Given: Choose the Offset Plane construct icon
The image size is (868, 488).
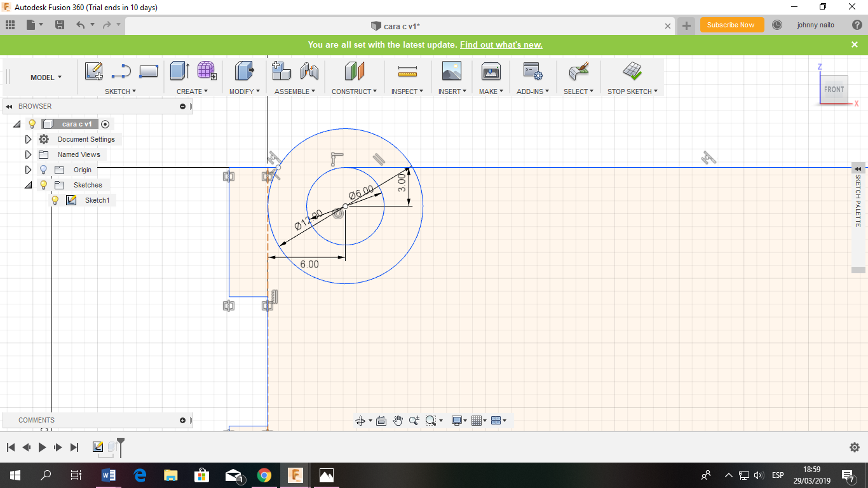Looking at the screenshot, I should point(355,71).
